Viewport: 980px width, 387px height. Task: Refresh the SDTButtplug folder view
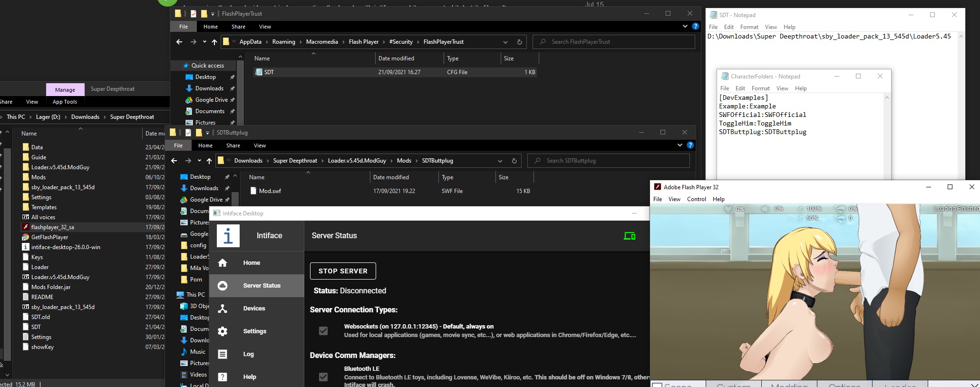pos(514,161)
